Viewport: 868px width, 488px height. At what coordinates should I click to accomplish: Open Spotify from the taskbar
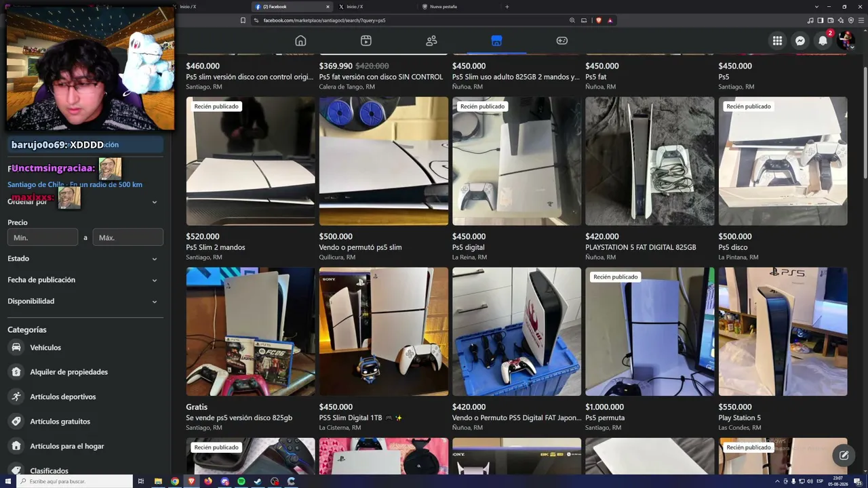241,481
